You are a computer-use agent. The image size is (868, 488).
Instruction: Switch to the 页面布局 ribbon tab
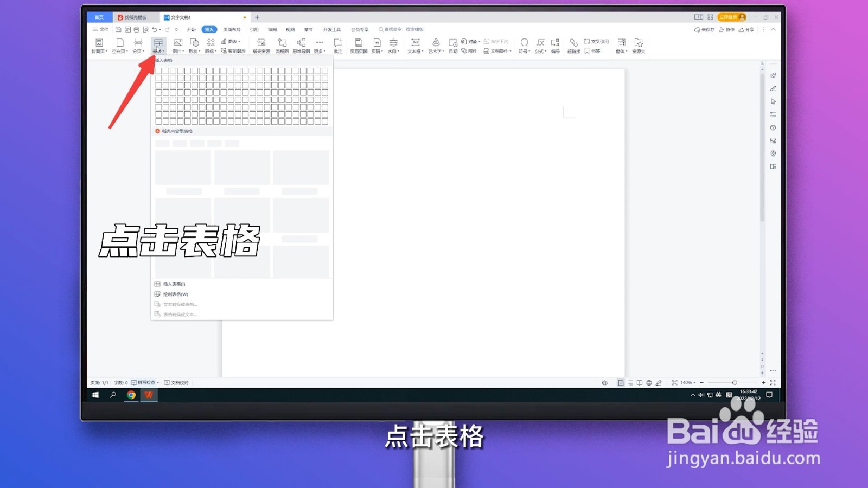point(232,29)
